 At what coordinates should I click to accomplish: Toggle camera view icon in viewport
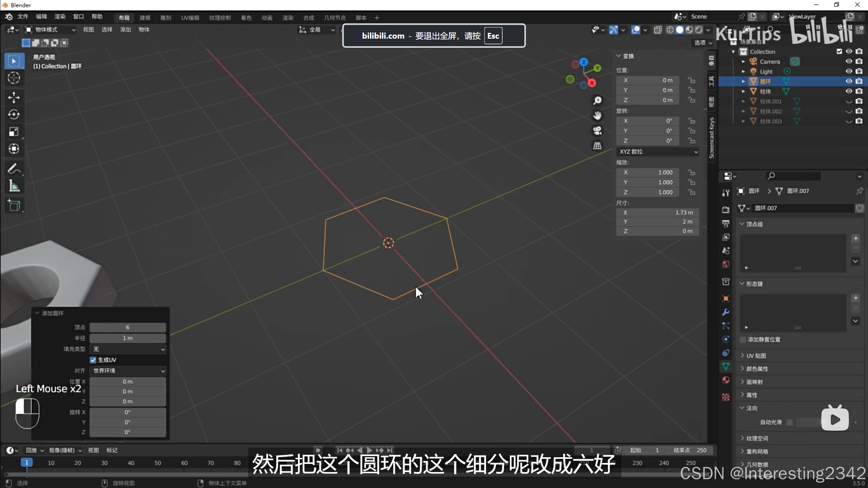597,130
